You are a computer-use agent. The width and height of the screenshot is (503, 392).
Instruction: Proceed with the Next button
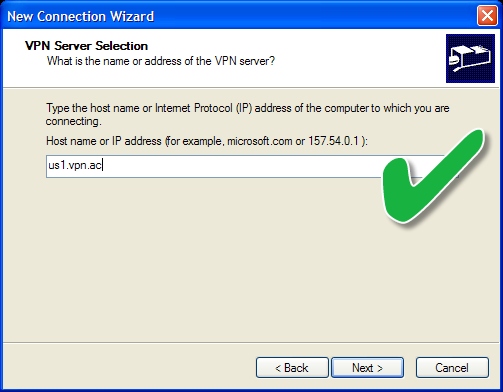coord(367,368)
